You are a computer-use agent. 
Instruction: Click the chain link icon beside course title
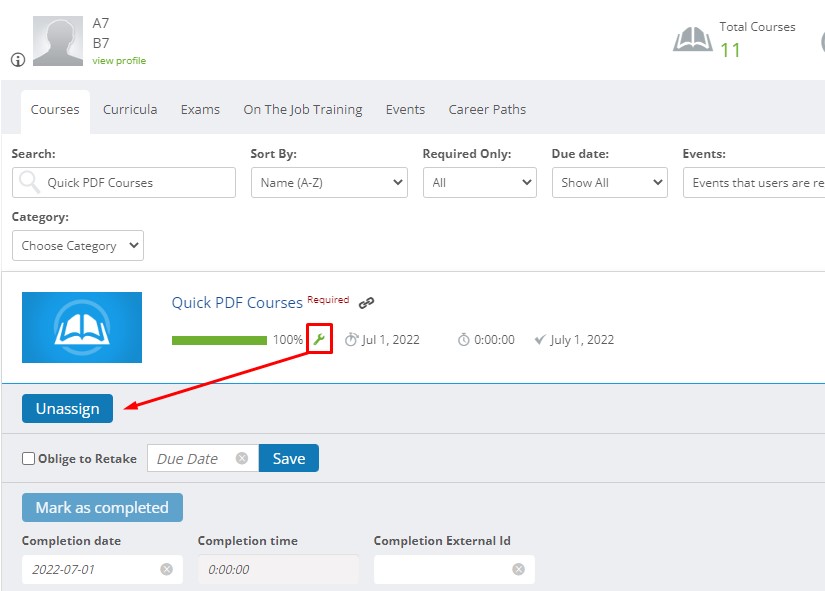[x=364, y=300]
